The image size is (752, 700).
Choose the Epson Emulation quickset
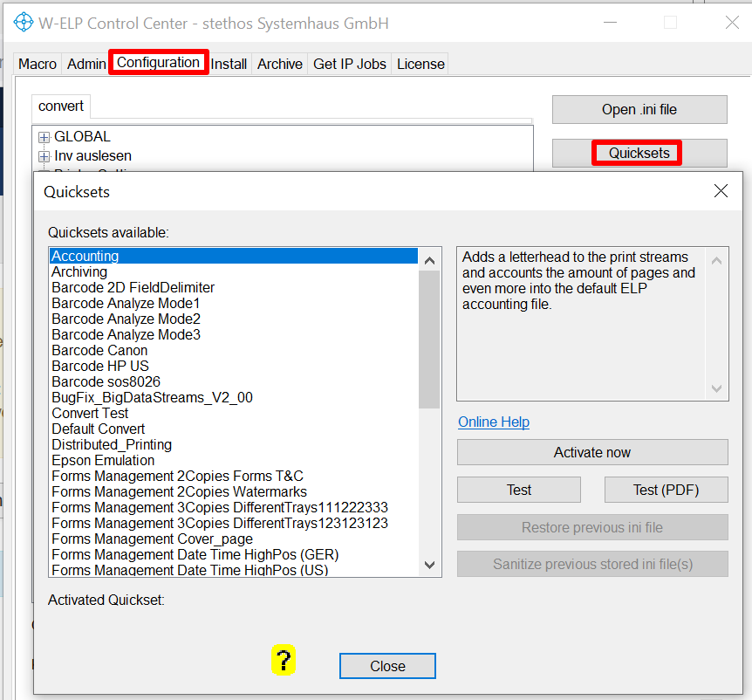click(103, 460)
